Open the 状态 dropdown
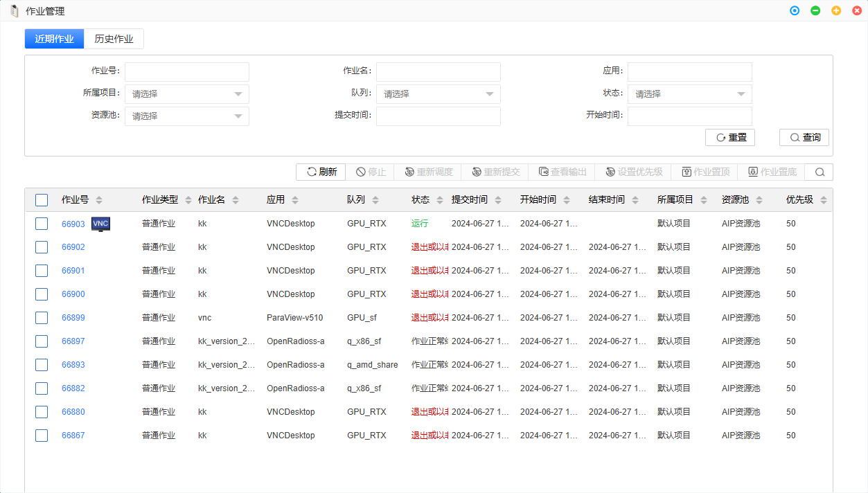 pyautogui.click(x=690, y=94)
